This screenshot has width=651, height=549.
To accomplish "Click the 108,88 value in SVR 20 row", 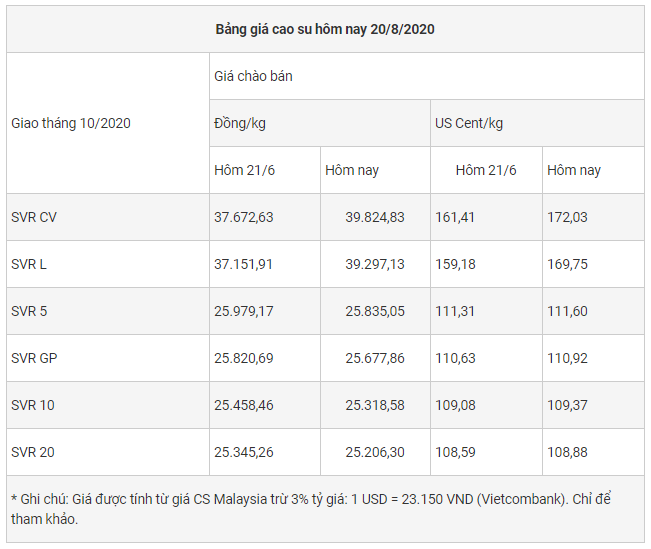I will 567,452.
